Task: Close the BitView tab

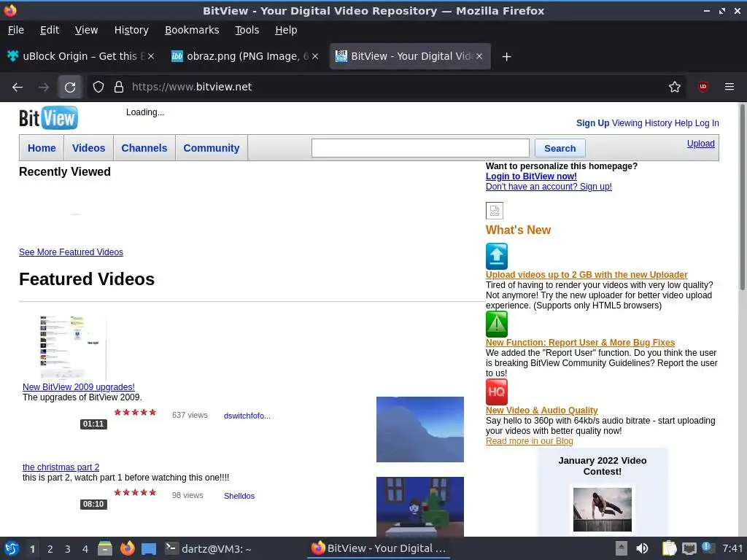Action: coord(479,56)
